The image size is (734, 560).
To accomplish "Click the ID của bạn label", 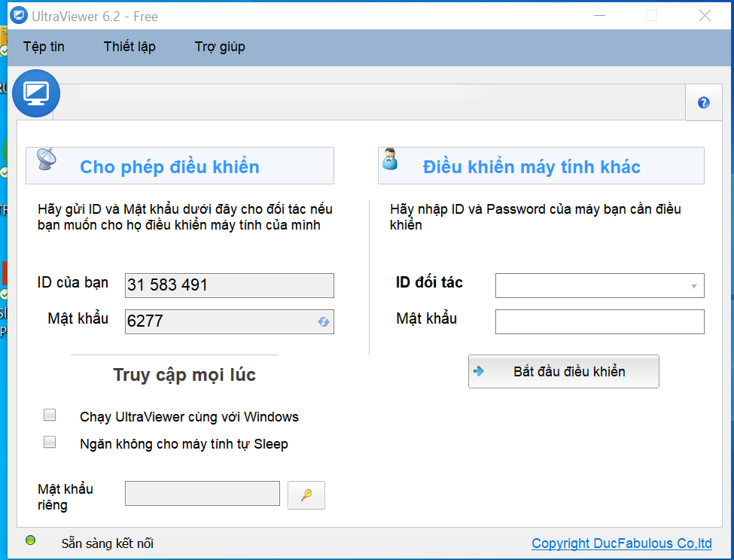I will (x=72, y=283).
